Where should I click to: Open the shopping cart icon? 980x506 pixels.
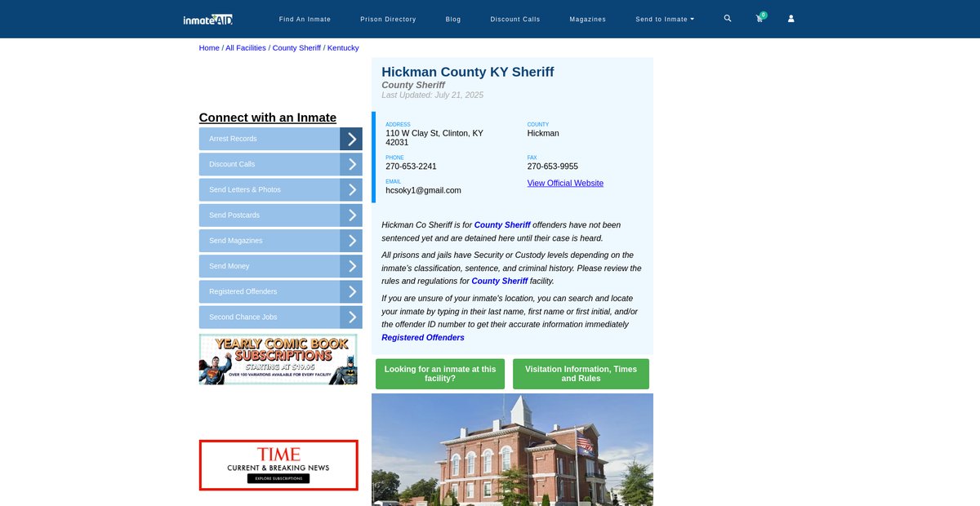pyautogui.click(x=759, y=18)
